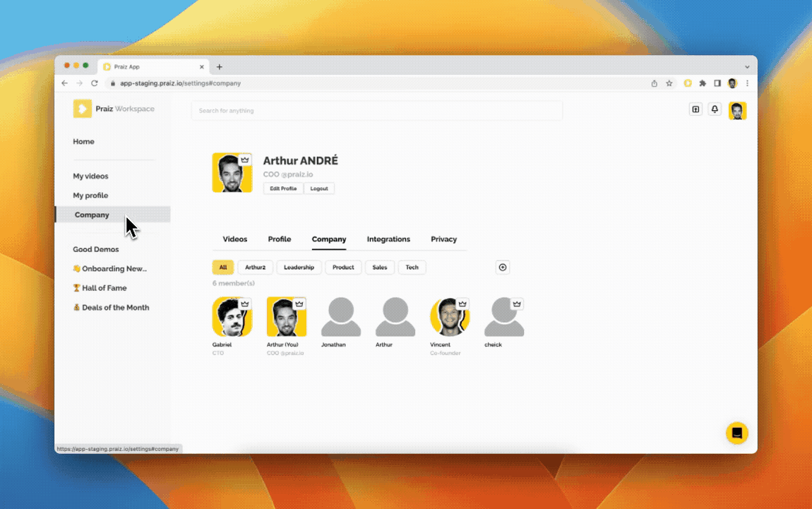Click the Edit Profile button
The height and width of the screenshot is (509, 812).
click(283, 188)
